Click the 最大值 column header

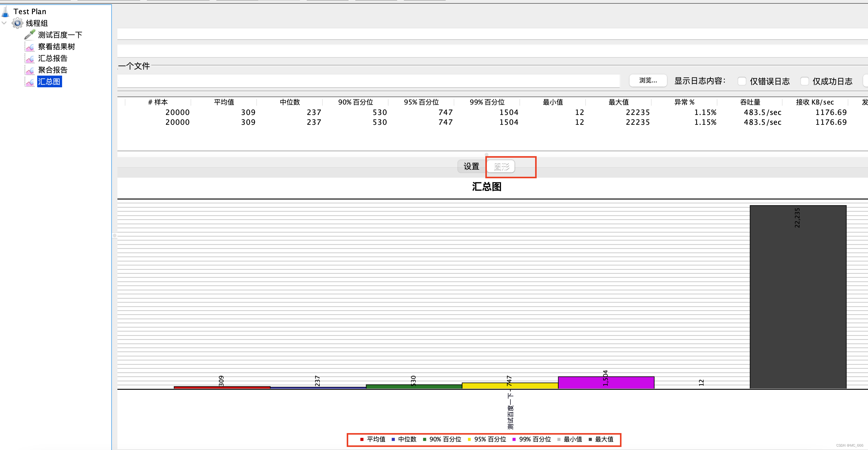pyautogui.click(x=618, y=102)
